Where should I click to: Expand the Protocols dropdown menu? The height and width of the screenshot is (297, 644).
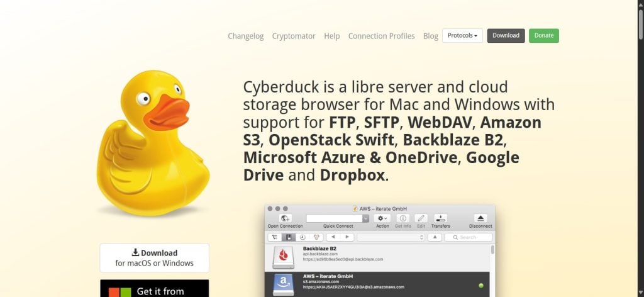(462, 36)
